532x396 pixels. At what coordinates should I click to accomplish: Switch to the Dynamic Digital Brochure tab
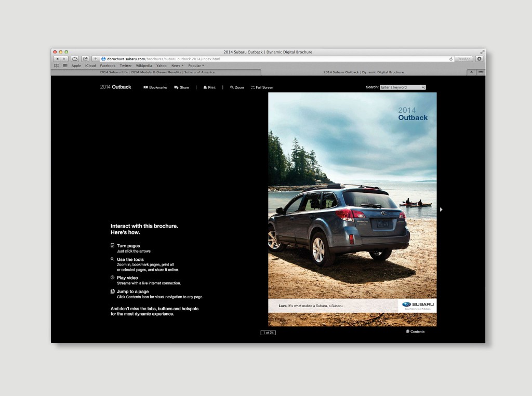[364, 72]
